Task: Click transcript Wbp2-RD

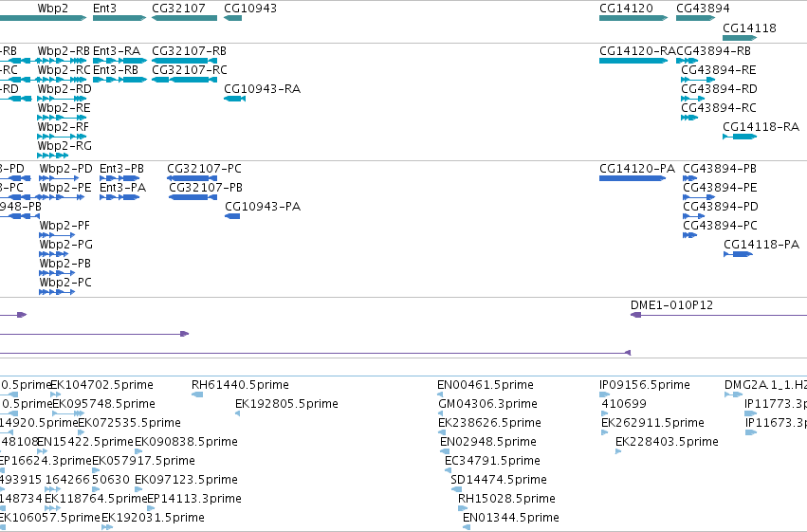Action: point(62,99)
